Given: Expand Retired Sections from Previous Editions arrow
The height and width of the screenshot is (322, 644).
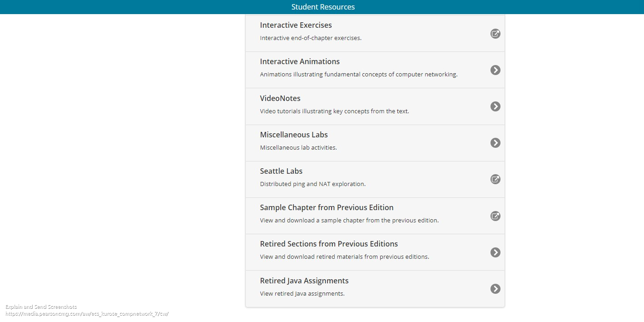Looking at the screenshot, I should [x=495, y=252].
